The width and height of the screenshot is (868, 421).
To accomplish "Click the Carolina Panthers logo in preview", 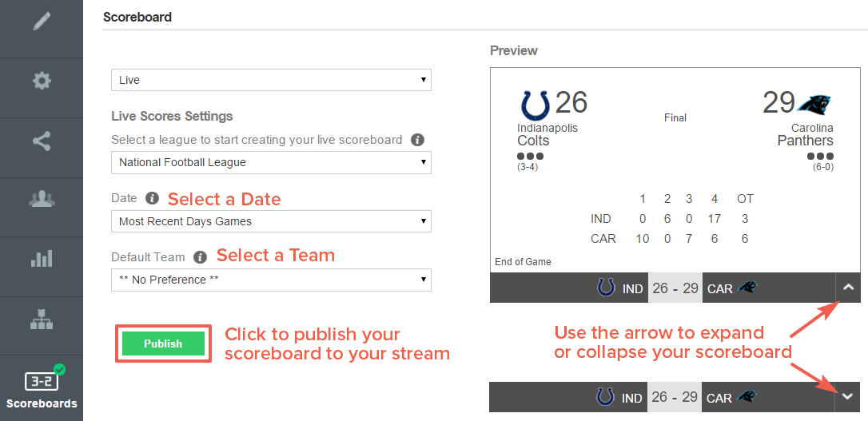I will (x=814, y=104).
